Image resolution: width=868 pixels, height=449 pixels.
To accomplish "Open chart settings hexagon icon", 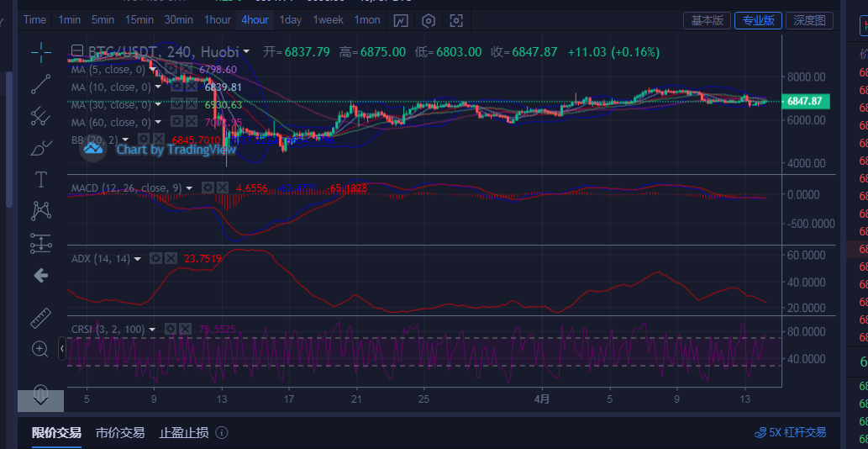I will pyautogui.click(x=429, y=20).
